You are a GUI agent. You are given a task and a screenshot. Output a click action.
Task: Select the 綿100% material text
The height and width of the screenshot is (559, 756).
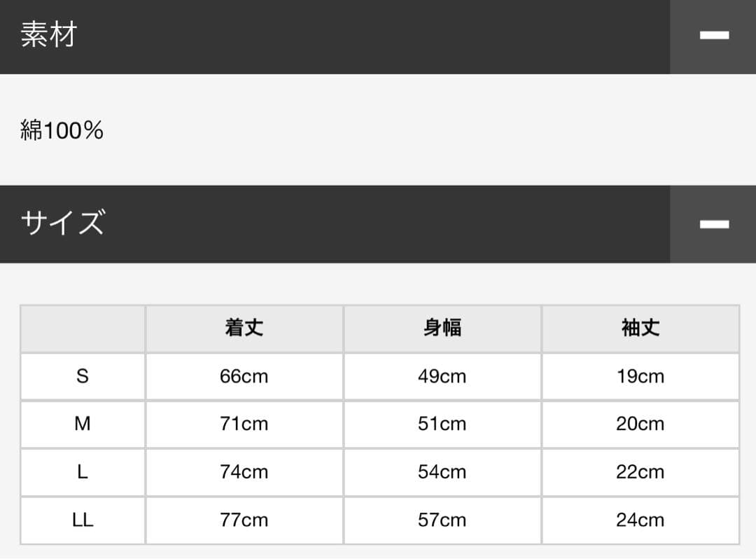tap(62, 130)
